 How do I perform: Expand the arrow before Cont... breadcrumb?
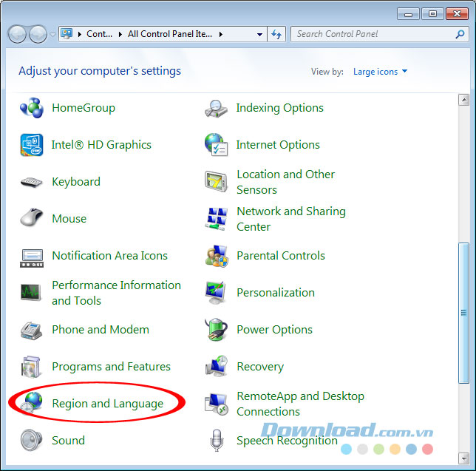[x=80, y=34]
